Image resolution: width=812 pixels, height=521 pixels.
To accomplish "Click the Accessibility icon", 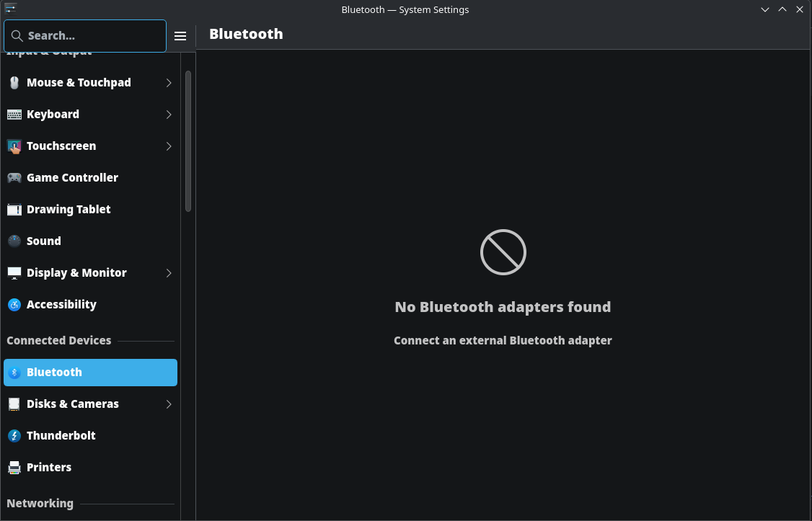I will [x=14, y=305].
